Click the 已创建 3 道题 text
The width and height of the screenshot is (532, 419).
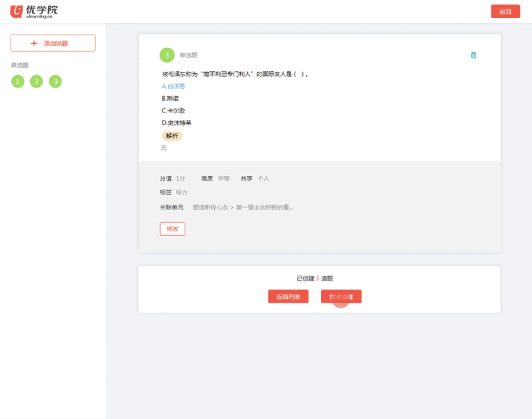(315, 278)
